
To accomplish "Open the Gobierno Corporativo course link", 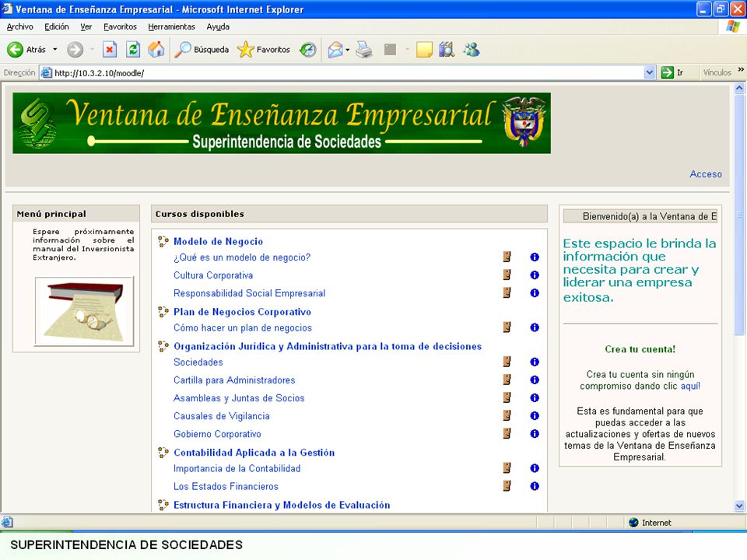I will pyautogui.click(x=217, y=434).
